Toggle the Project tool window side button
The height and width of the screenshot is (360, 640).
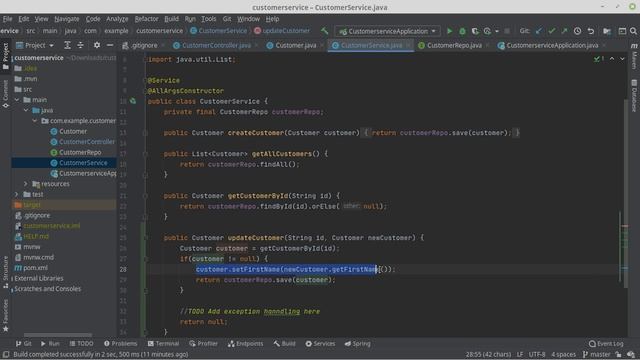[x=5, y=56]
